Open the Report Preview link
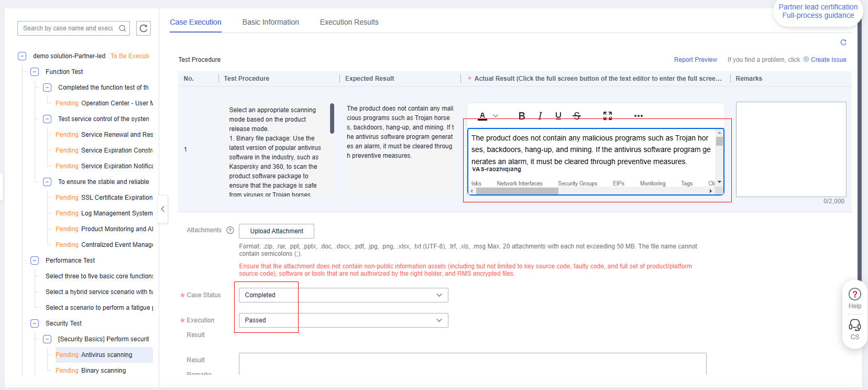The width and height of the screenshot is (868, 390). [695, 60]
